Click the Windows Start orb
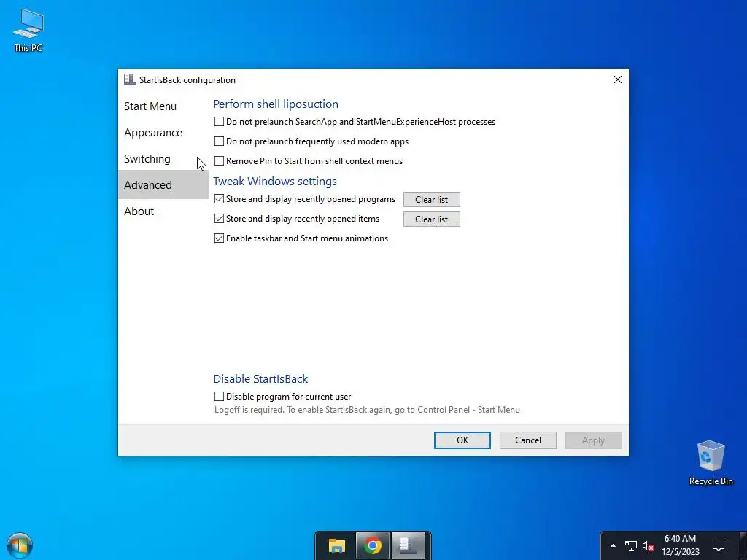 (20, 545)
